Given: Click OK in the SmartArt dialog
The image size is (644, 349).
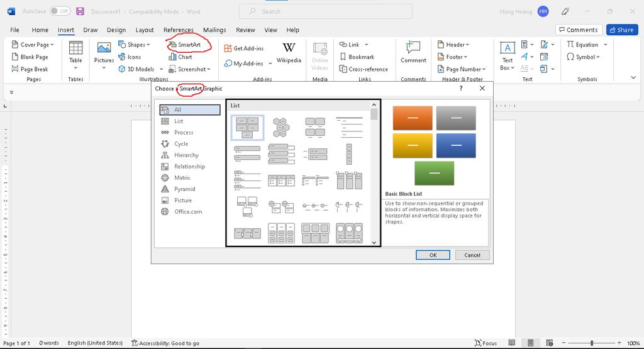Looking at the screenshot, I should 433,255.
